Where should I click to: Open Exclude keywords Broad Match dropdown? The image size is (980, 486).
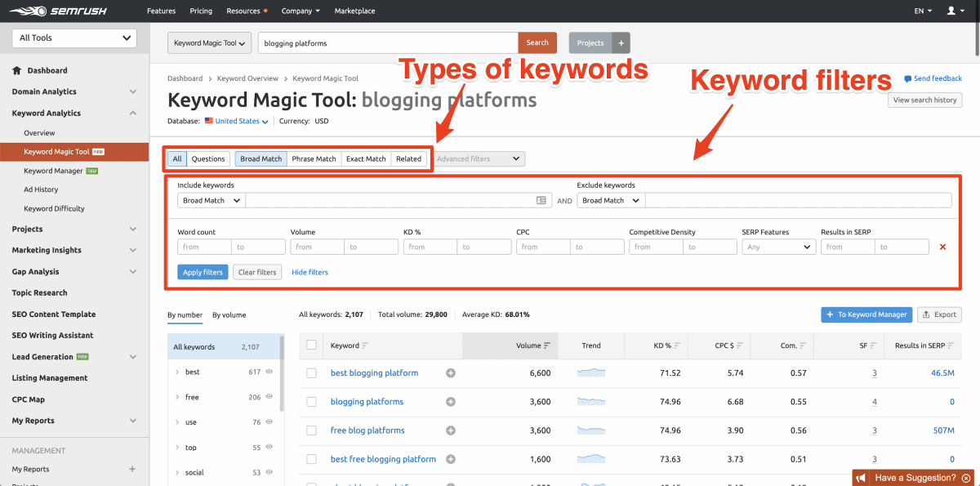pos(611,200)
